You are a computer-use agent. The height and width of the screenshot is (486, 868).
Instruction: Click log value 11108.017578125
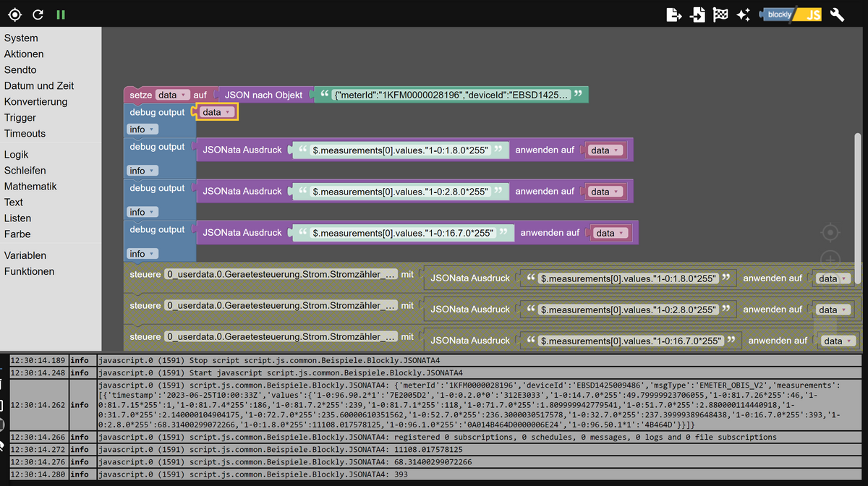[x=427, y=450]
